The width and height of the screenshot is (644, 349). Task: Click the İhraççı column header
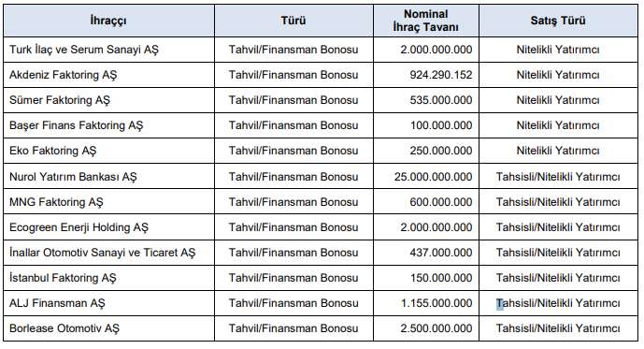(108, 21)
